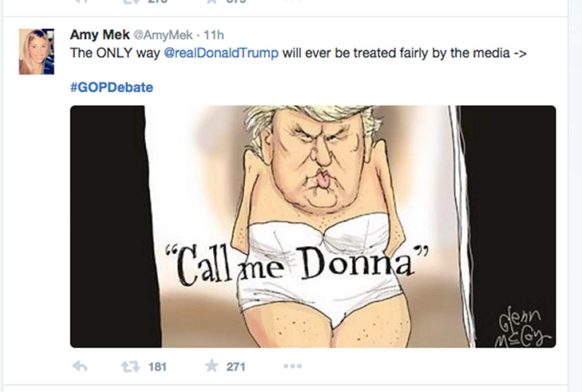Retweet the Amy Mek tweet

pyautogui.click(x=130, y=366)
